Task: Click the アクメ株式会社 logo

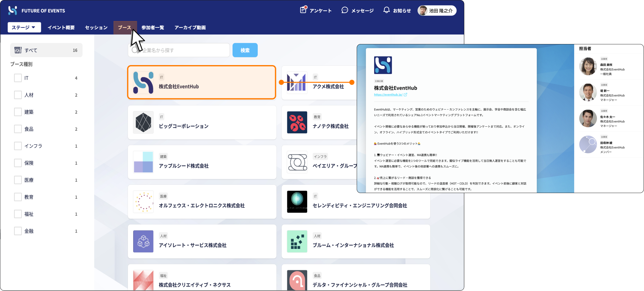Action: 297,83
